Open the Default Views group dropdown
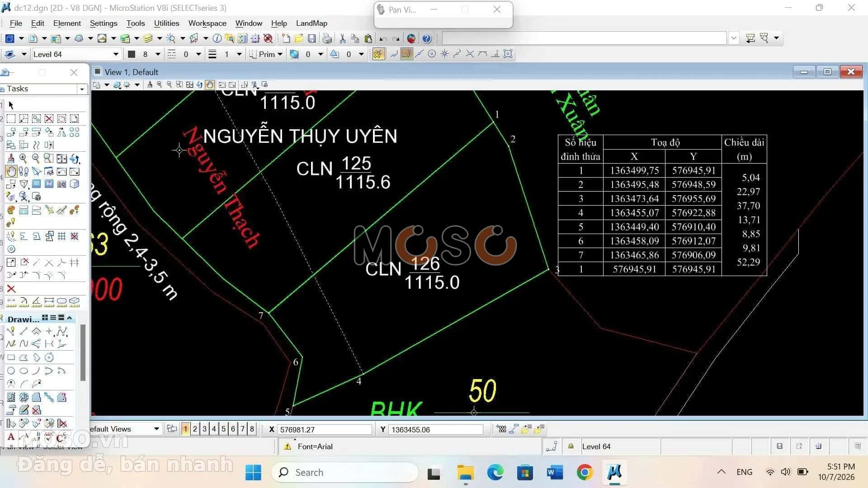This screenshot has width=868, height=488. point(156,429)
